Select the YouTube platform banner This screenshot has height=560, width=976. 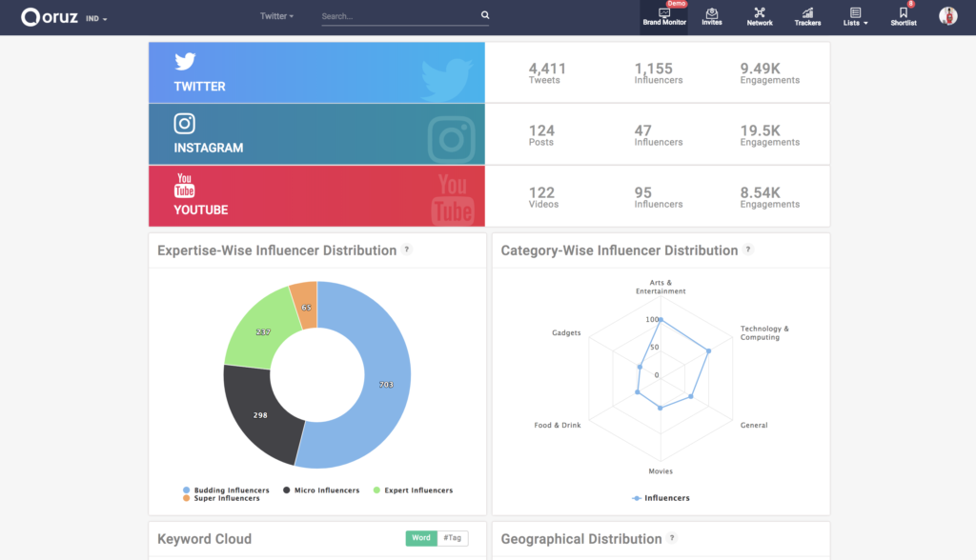coord(316,196)
